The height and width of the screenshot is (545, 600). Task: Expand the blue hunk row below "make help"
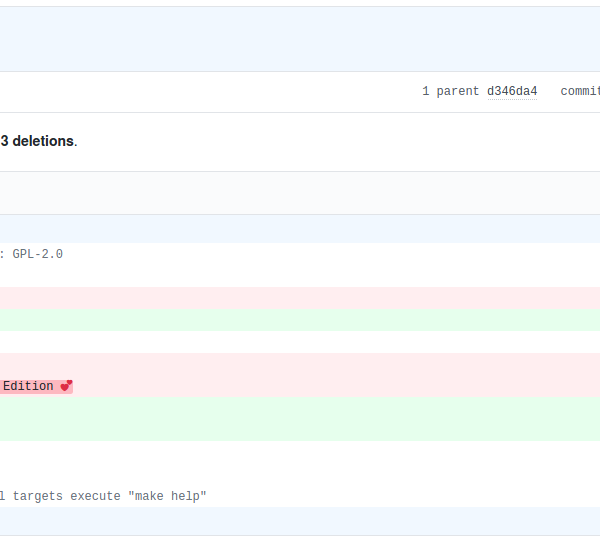click(300, 520)
